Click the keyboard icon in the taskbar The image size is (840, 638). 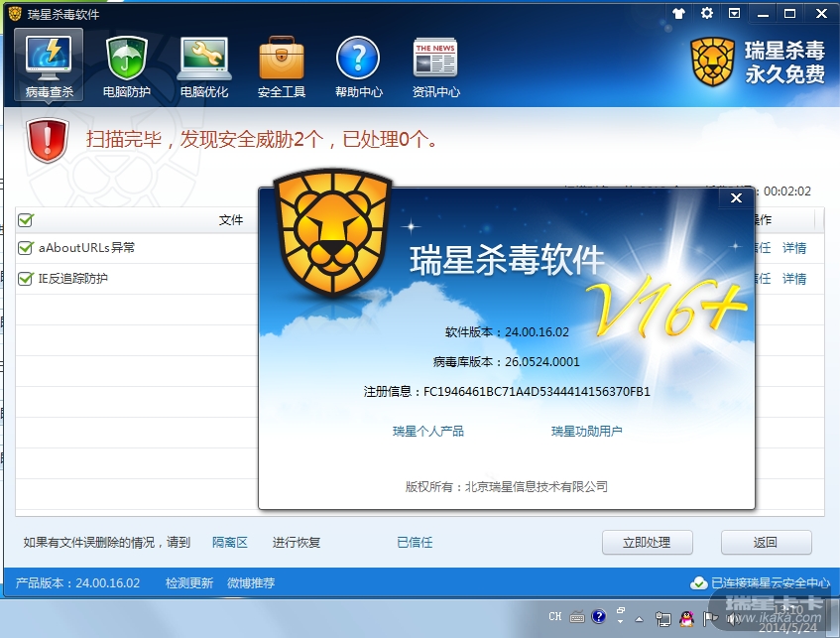pyautogui.click(x=577, y=617)
